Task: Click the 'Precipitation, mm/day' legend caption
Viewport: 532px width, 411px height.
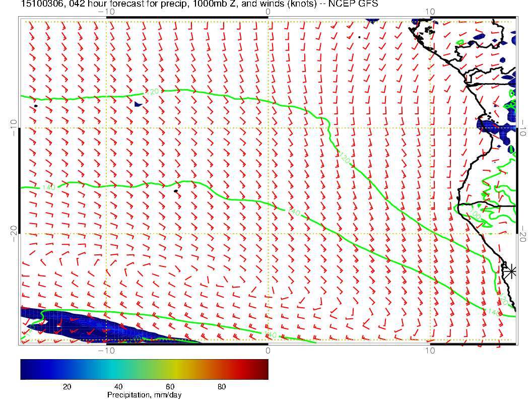Action: point(144,395)
